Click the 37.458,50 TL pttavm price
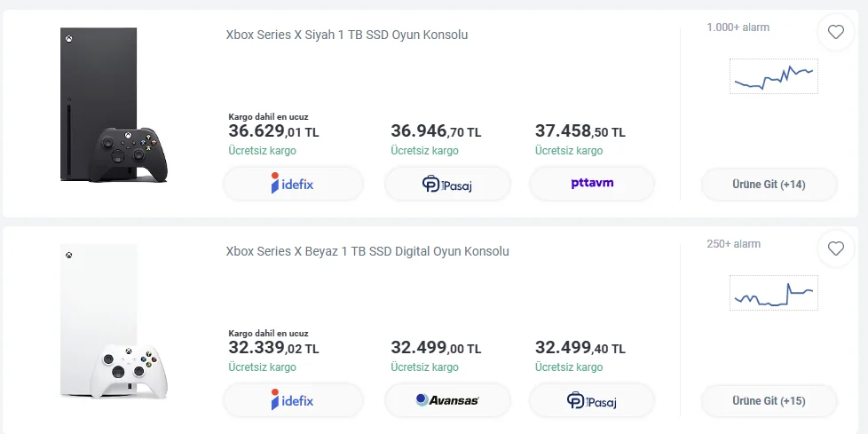868x434 pixels. tap(580, 132)
